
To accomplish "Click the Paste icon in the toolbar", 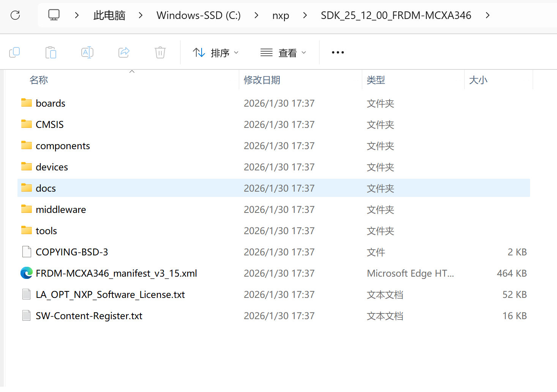I will (x=51, y=52).
